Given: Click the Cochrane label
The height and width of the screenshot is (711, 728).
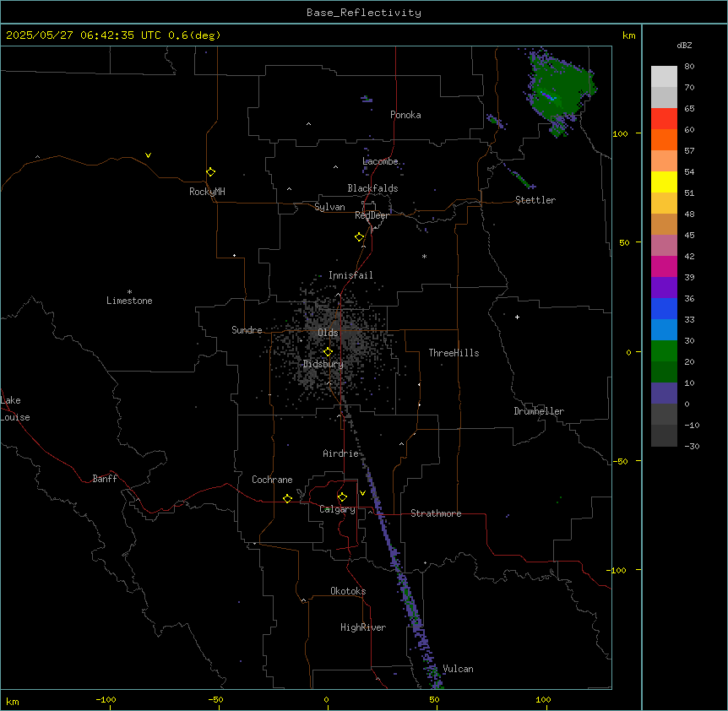Looking at the screenshot, I should (x=272, y=480).
